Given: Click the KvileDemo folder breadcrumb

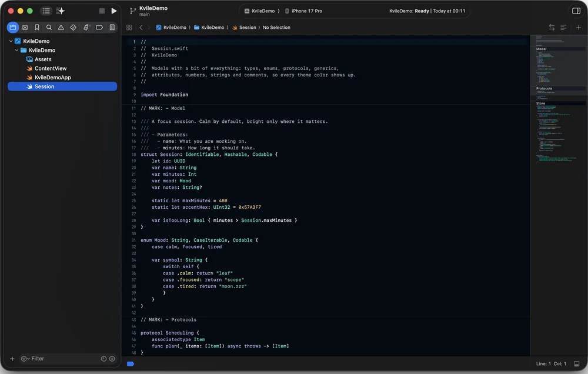Looking at the screenshot, I should click(x=209, y=28).
